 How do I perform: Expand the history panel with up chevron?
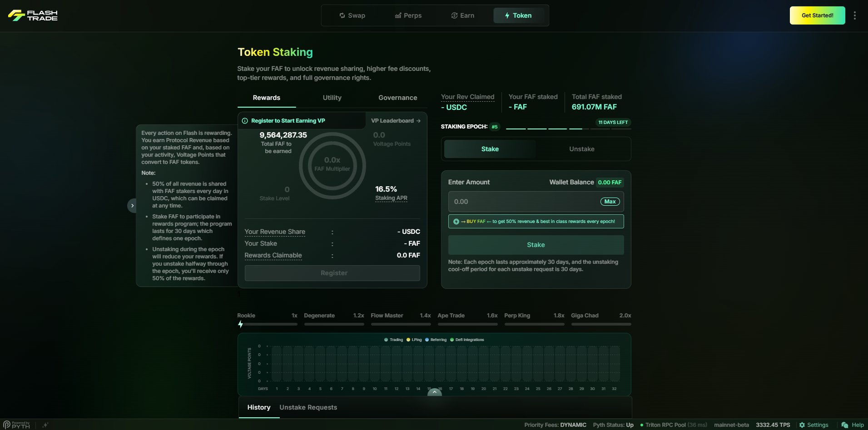click(x=434, y=392)
